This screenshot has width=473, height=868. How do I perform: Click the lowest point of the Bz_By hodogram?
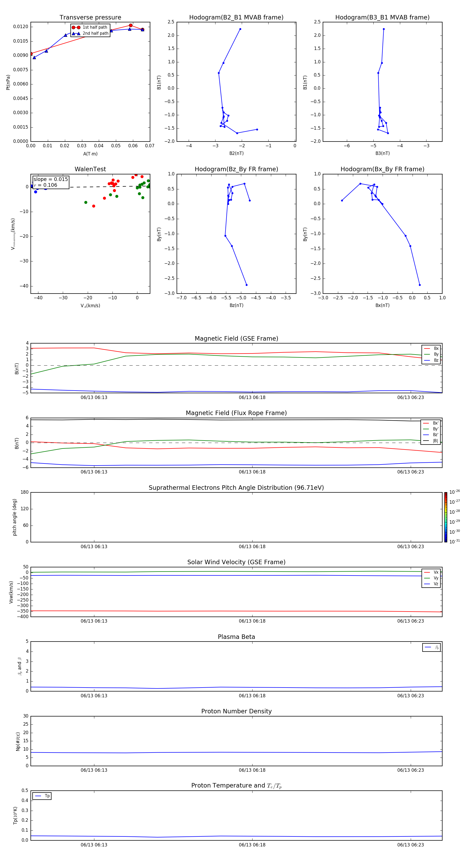(246, 285)
